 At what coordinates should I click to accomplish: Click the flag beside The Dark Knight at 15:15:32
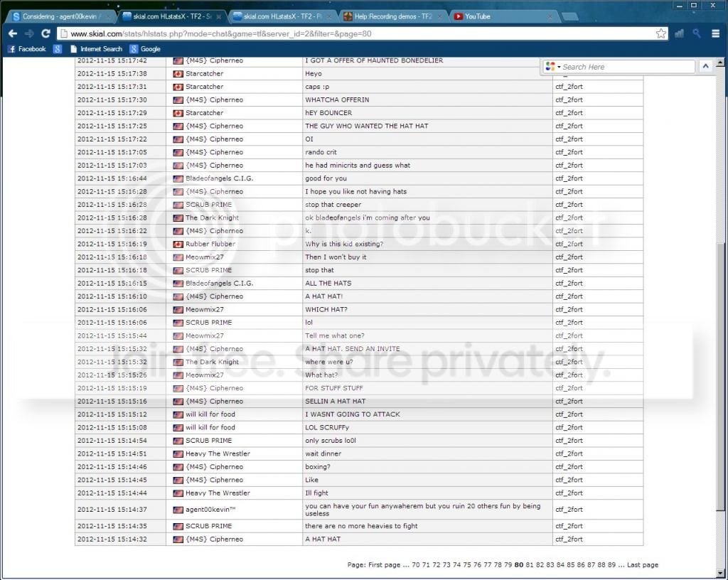[x=178, y=362]
